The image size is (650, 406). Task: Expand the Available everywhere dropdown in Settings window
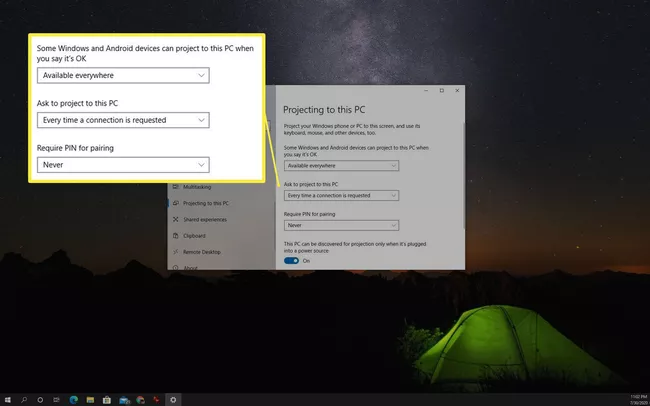point(341,165)
